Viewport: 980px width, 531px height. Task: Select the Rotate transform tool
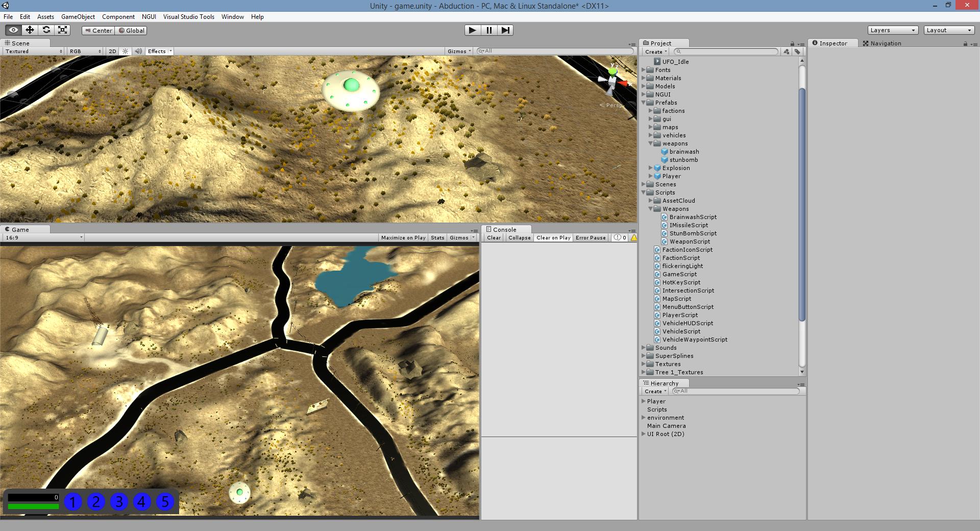tap(46, 30)
